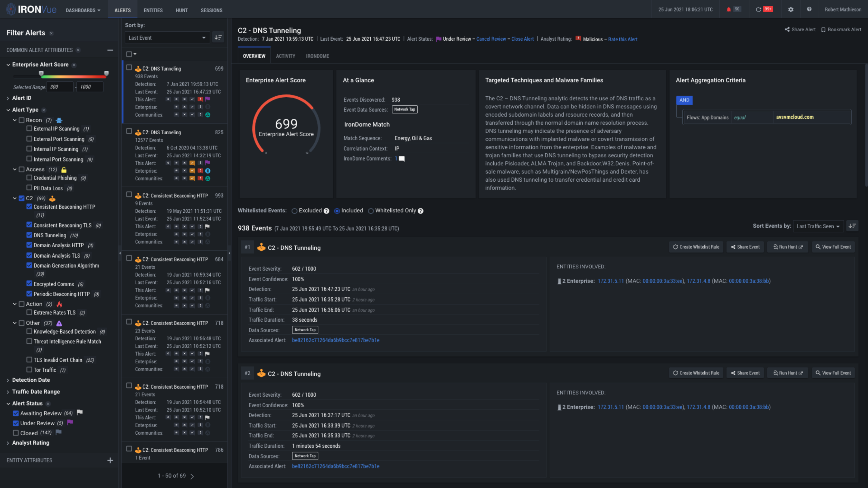The width and height of the screenshot is (868, 488).
Task: Expand the Detection Date filter section
Action: click(31, 380)
